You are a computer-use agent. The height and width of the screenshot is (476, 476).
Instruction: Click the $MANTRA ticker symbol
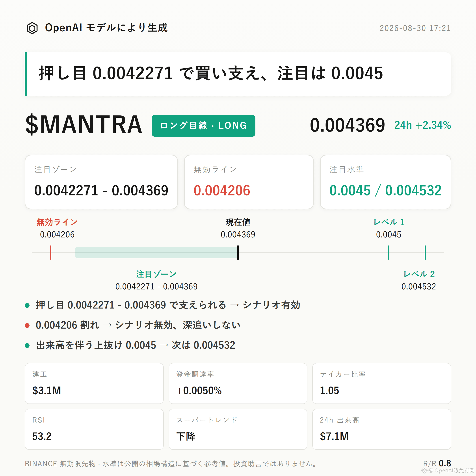(x=84, y=125)
